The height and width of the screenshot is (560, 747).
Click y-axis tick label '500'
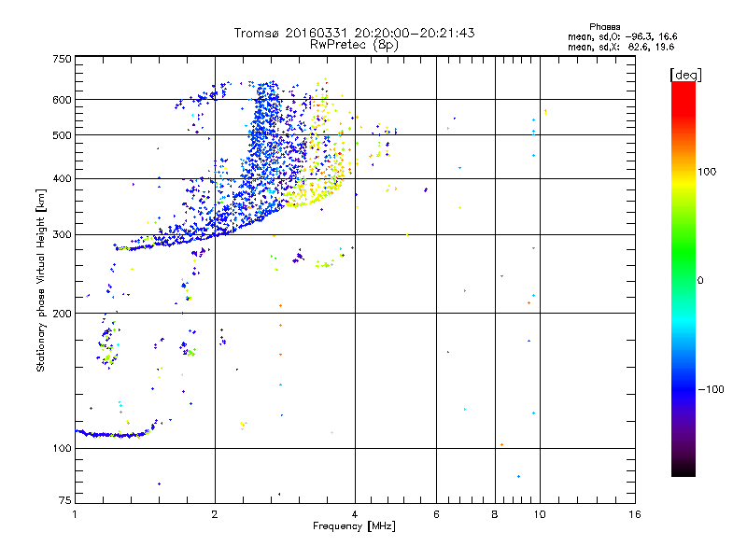(x=62, y=135)
